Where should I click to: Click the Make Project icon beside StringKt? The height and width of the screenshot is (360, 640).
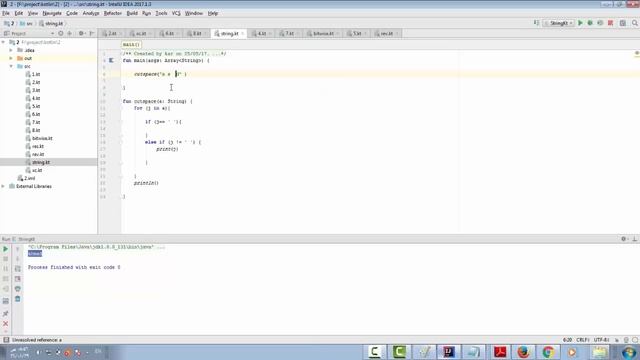(x=536, y=23)
